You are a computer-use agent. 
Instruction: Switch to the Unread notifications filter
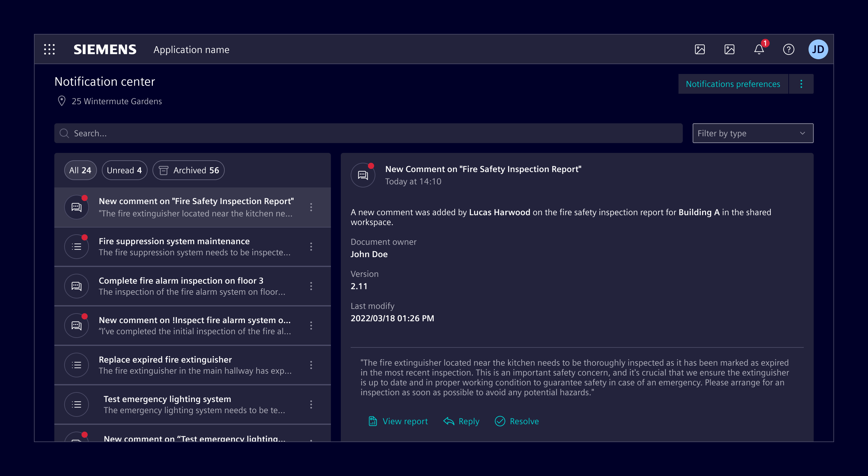(x=124, y=170)
